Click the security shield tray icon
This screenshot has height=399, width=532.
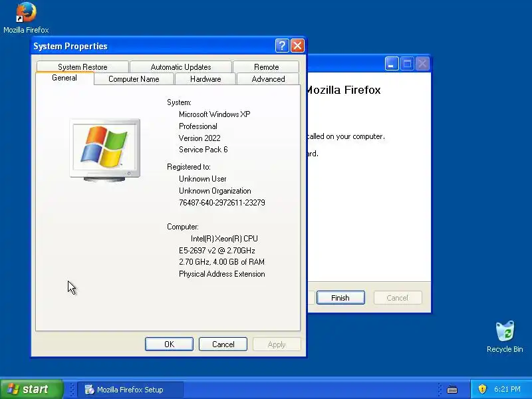482,389
